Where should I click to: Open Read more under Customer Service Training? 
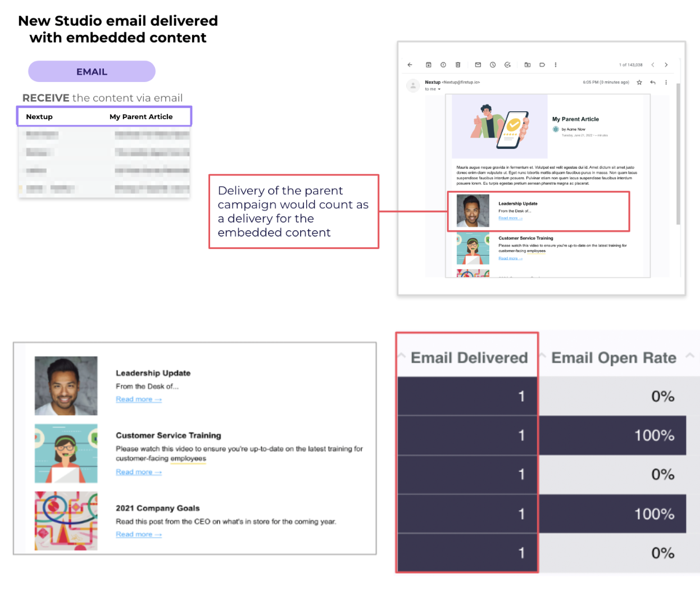[x=138, y=472]
